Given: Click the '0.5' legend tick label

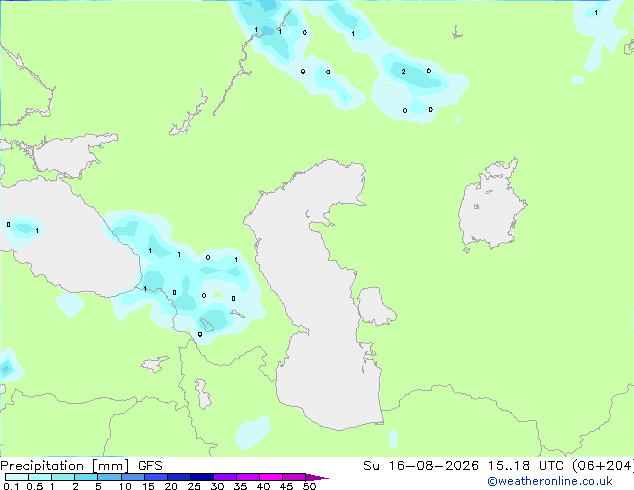Looking at the screenshot, I should [34, 486].
